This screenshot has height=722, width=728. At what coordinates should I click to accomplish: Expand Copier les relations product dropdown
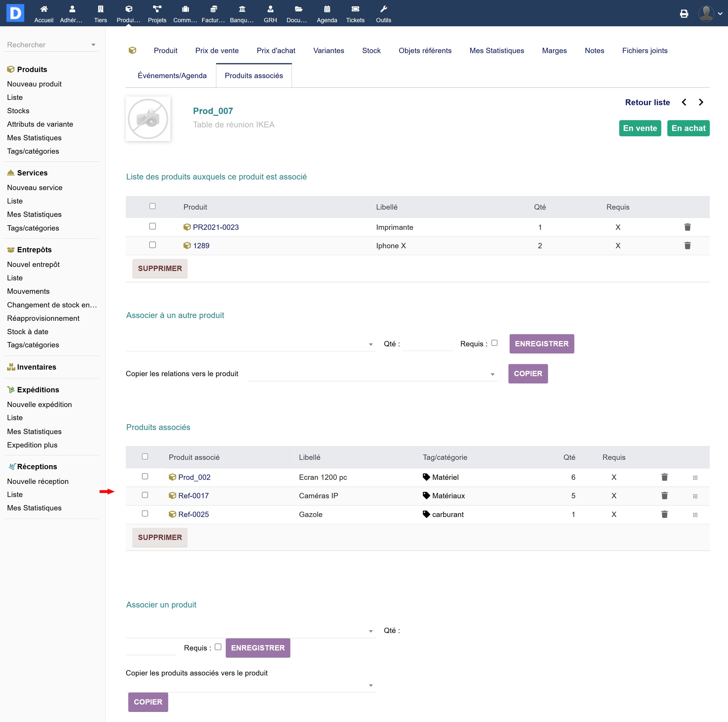pos(492,374)
